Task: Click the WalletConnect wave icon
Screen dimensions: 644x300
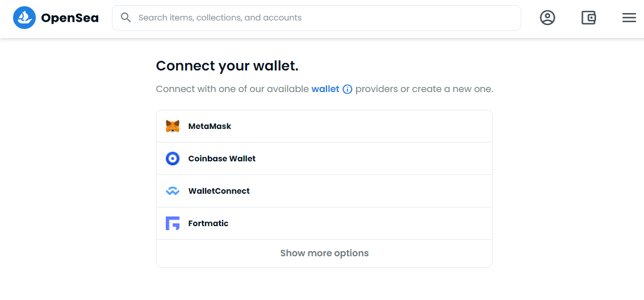Action: pyautogui.click(x=173, y=191)
